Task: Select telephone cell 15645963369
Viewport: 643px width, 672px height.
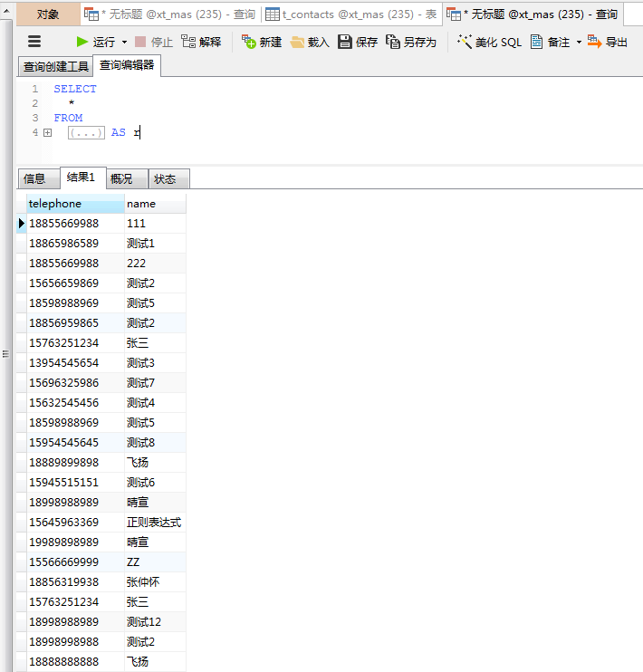Action: tap(75, 523)
